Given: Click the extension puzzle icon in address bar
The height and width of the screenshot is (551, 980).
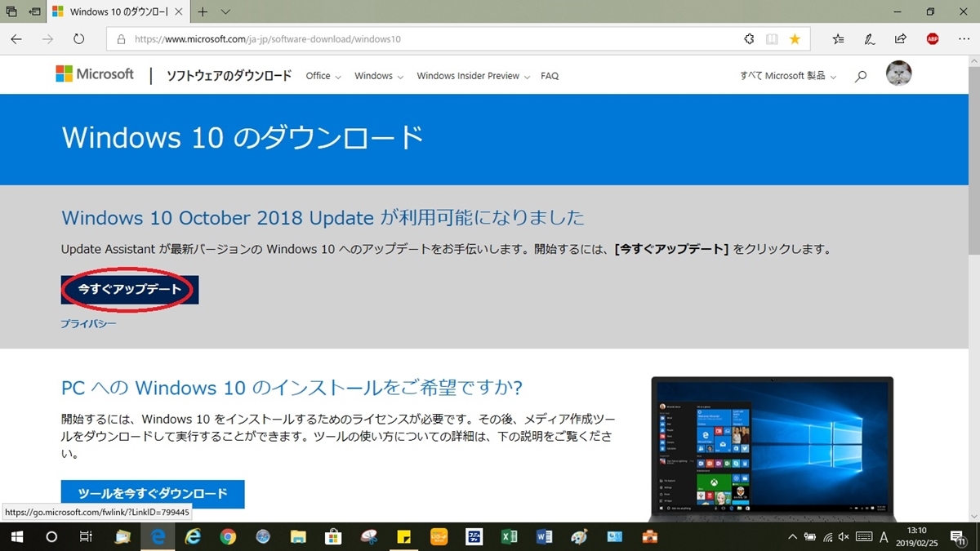Looking at the screenshot, I should point(749,38).
